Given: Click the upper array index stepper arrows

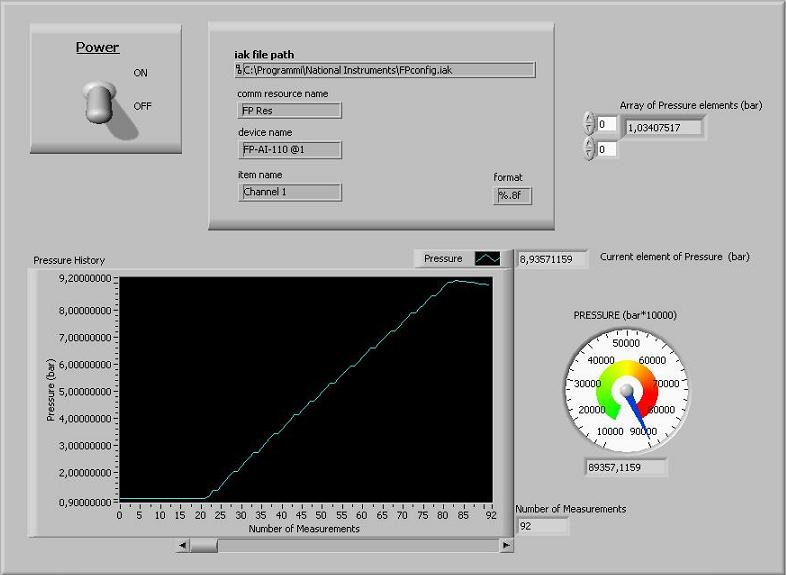Looking at the screenshot, I should [590, 123].
